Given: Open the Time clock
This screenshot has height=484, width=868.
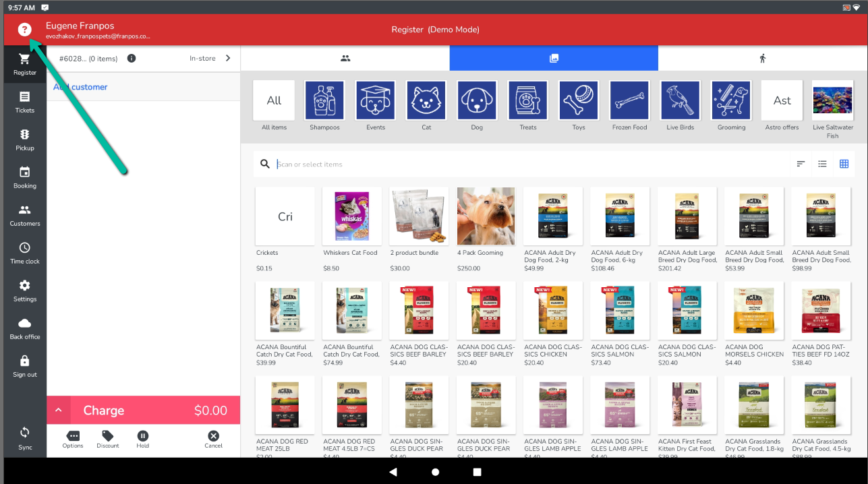Looking at the screenshot, I should click(25, 253).
